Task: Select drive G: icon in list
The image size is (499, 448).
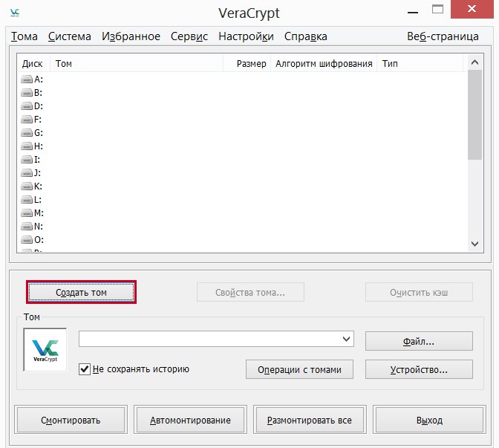Action: pos(27,132)
